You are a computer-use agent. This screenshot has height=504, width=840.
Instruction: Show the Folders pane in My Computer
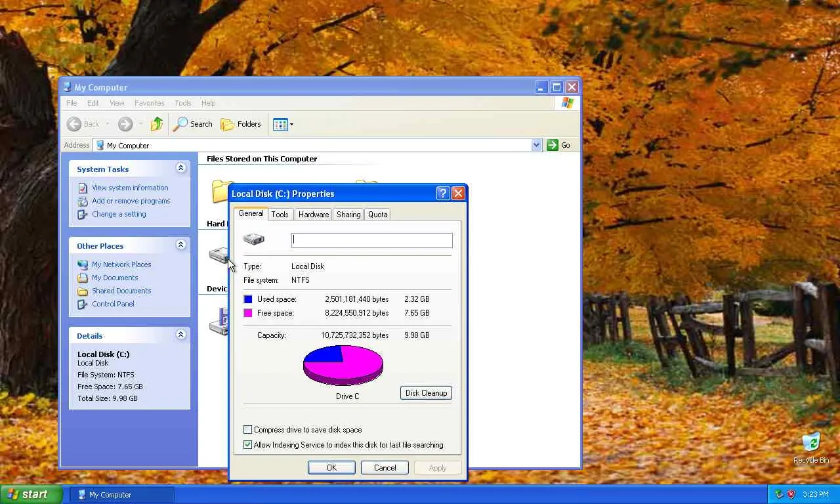click(241, 124)
